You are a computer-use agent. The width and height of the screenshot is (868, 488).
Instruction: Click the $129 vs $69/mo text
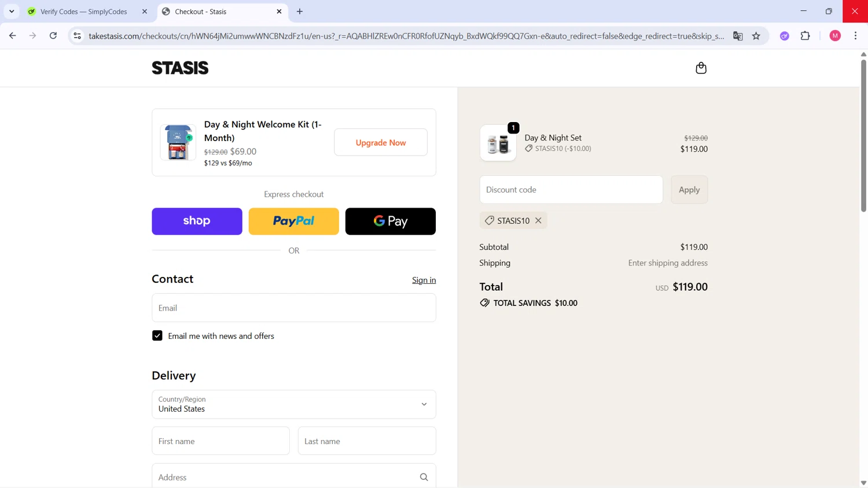[x=228, y=163]
